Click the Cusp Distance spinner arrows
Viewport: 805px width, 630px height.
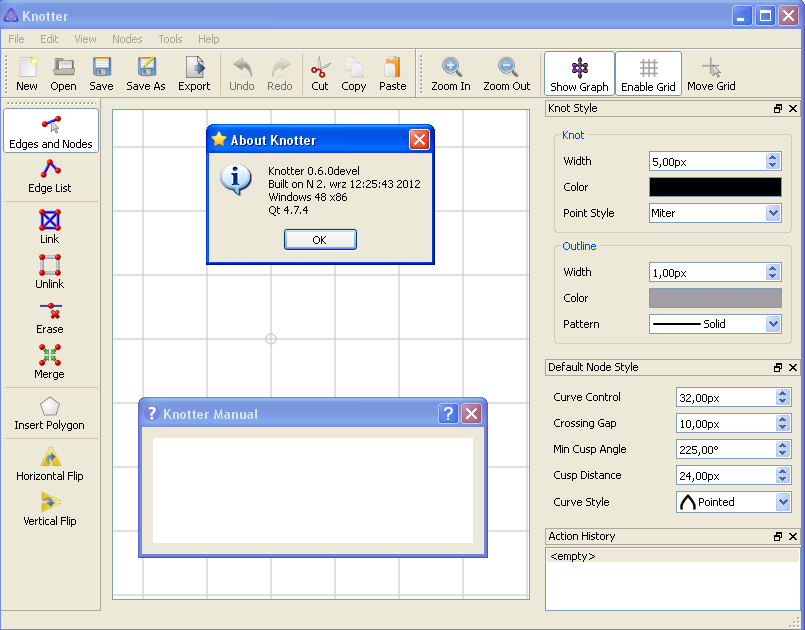782,475
